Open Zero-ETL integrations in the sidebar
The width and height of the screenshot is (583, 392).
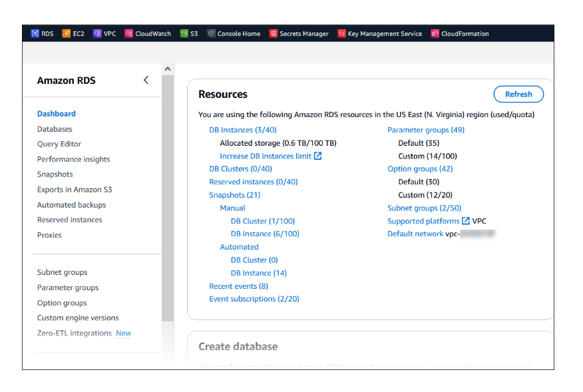pyautogui.click(x=74, y=333)
